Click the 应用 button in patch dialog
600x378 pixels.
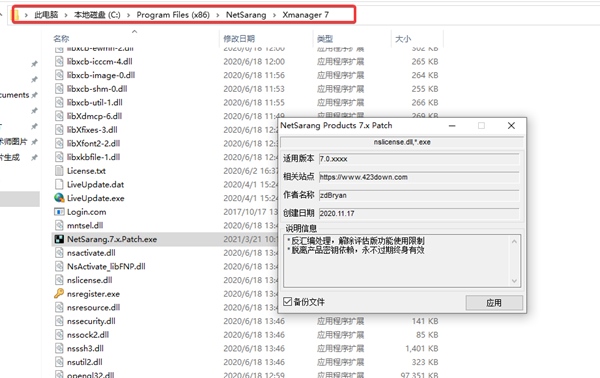[494, 303]
